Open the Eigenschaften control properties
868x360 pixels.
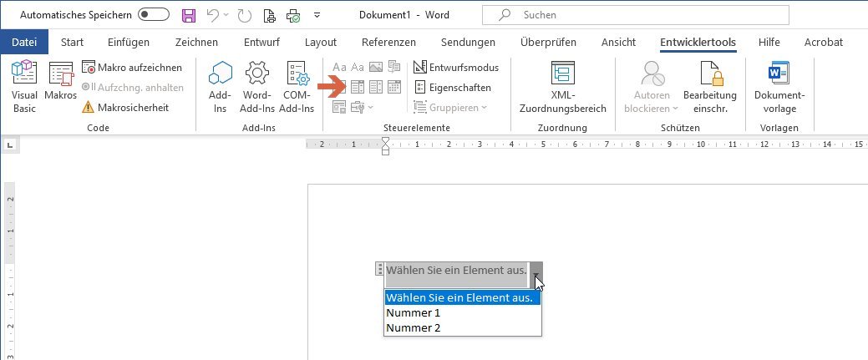click(x=452, y=88)
